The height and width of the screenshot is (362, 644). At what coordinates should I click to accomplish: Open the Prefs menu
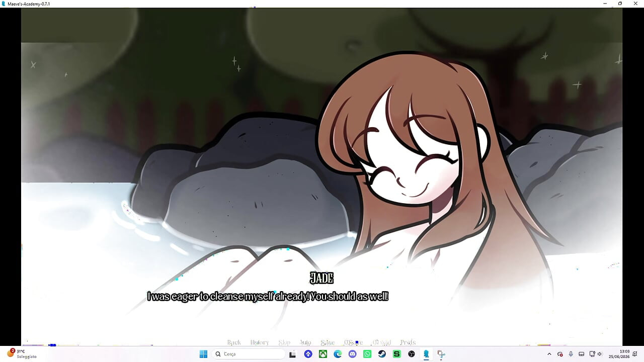click(x=408, y=342)
